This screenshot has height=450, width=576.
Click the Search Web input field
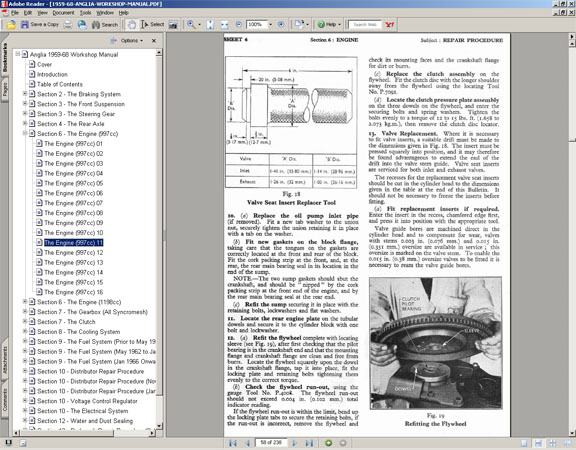tap(365, 25)
